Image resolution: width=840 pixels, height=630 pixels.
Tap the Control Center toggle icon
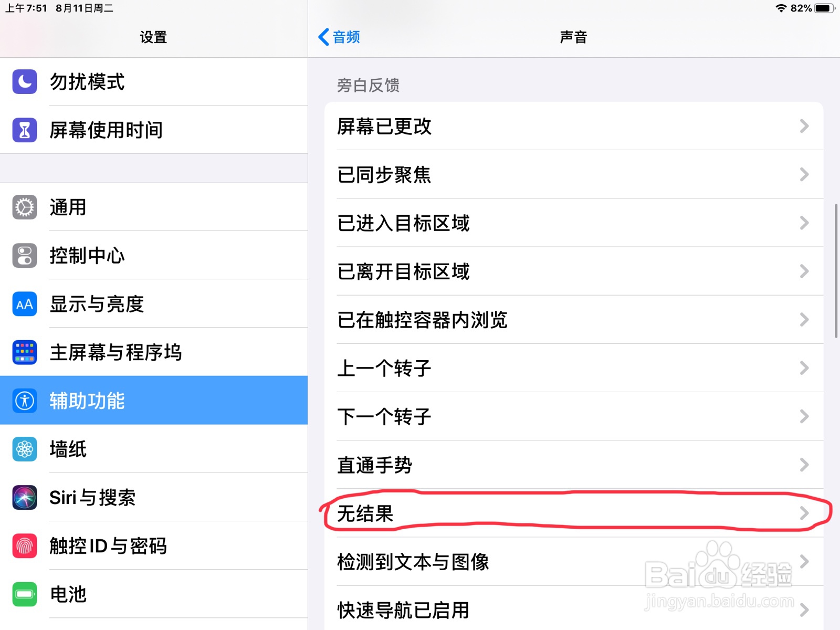click(x=25, y=256)
